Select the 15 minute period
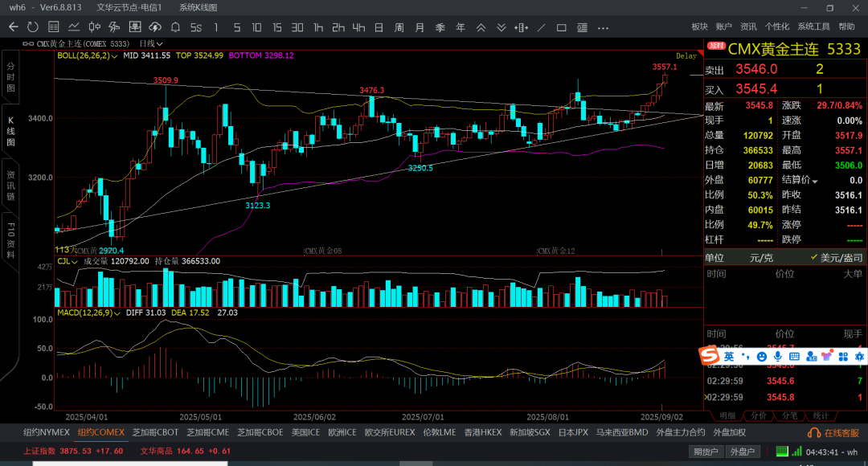Screen dimensions: 868x466 coord(276,27)
